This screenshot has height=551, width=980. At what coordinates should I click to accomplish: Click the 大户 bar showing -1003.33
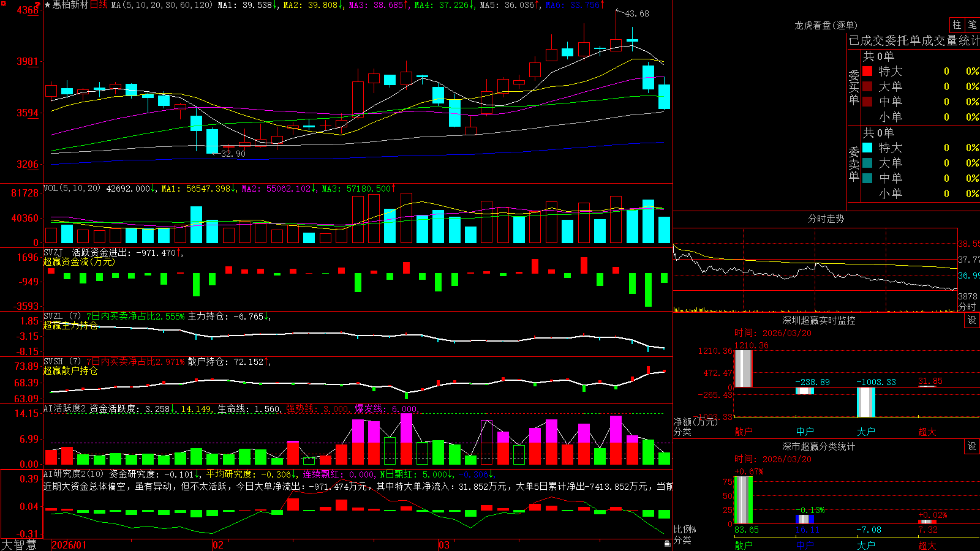[865, 402]
